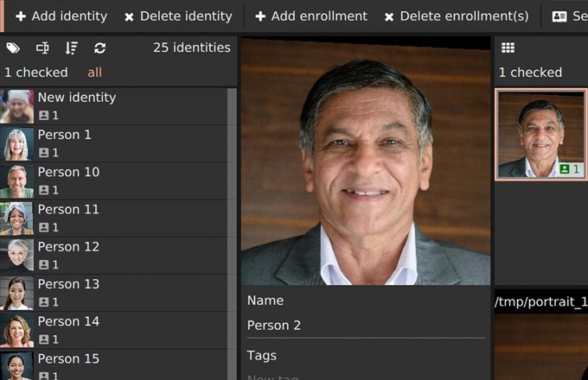Click green enrollment badge on checked thumbnail

click(570, 169)
